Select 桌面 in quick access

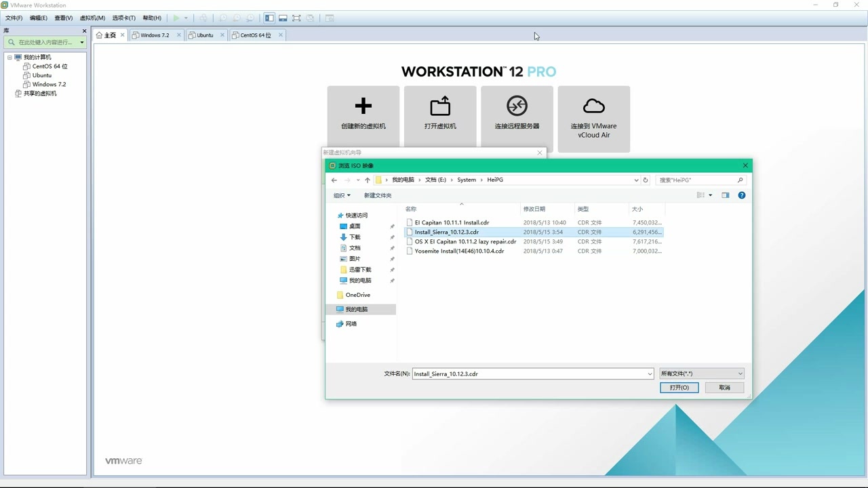coord(355,226)
